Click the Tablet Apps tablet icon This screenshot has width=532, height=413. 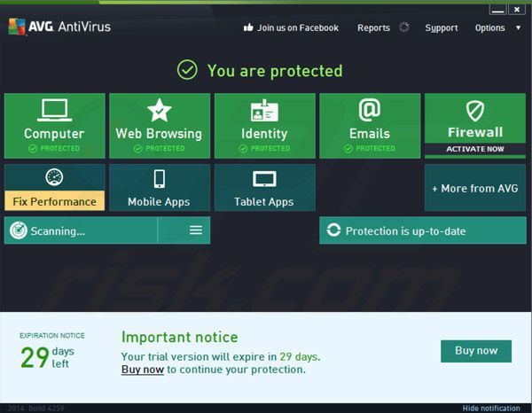(x=264, y=179)
